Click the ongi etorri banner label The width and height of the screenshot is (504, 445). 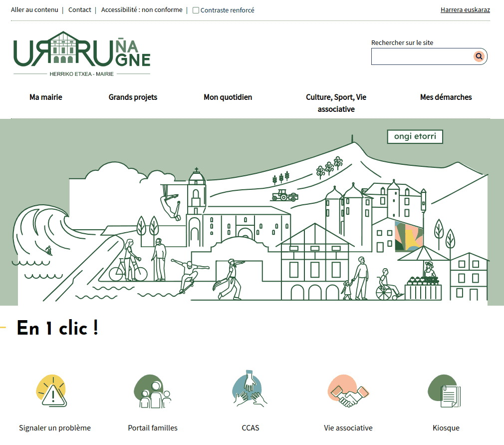click(x=415, y=137)
